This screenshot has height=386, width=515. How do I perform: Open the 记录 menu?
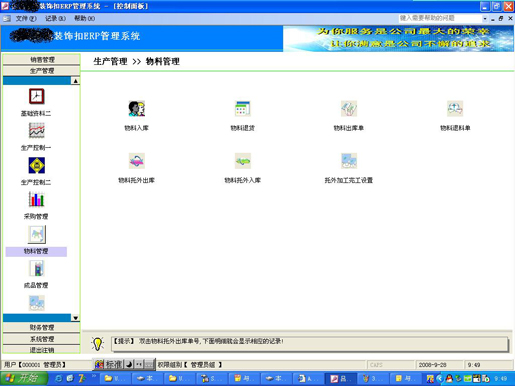55,18
